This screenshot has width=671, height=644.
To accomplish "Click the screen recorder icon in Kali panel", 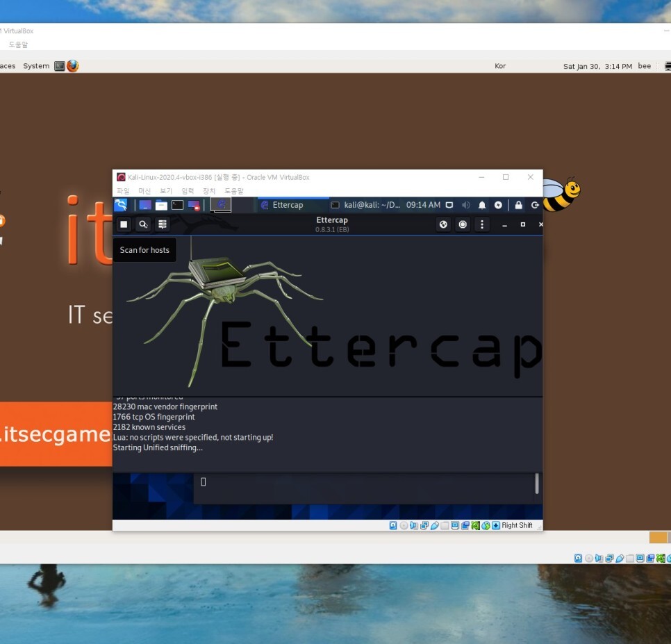I will [194, 206].
